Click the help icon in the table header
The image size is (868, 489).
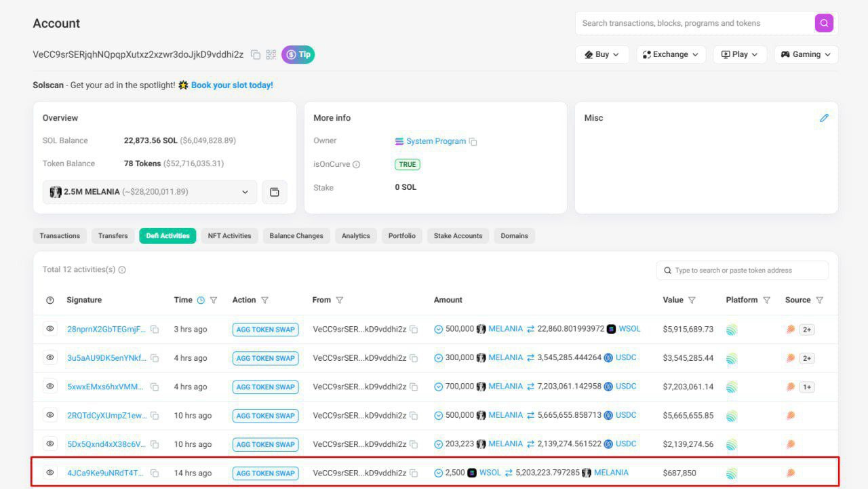click(50, 300)
